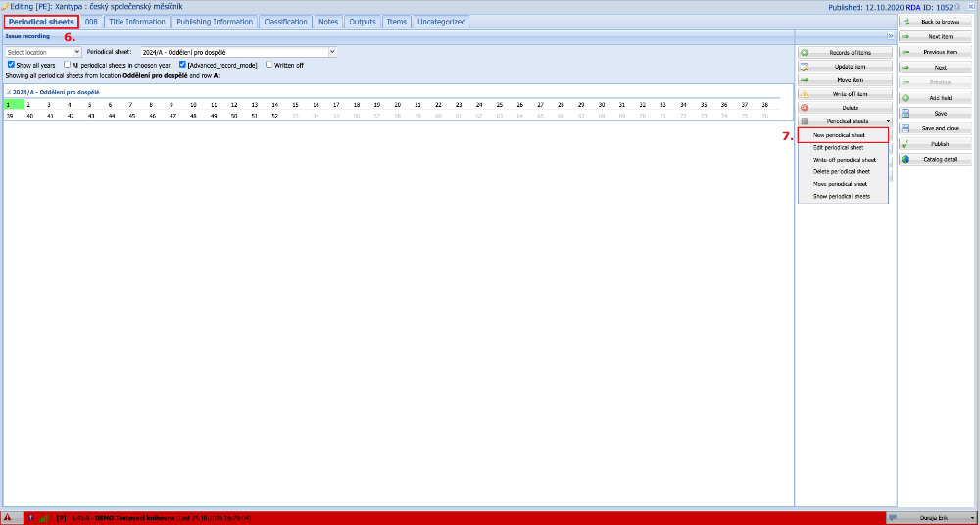Select issue number 26
Image resolution: width=980 pixels, height=525 pixels.
pyautogui.click(x=520, y=105)
